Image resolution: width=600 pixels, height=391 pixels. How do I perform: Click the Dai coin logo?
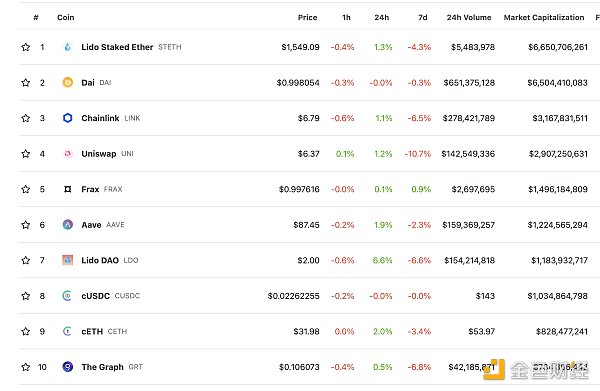click(x=67, y=82)
